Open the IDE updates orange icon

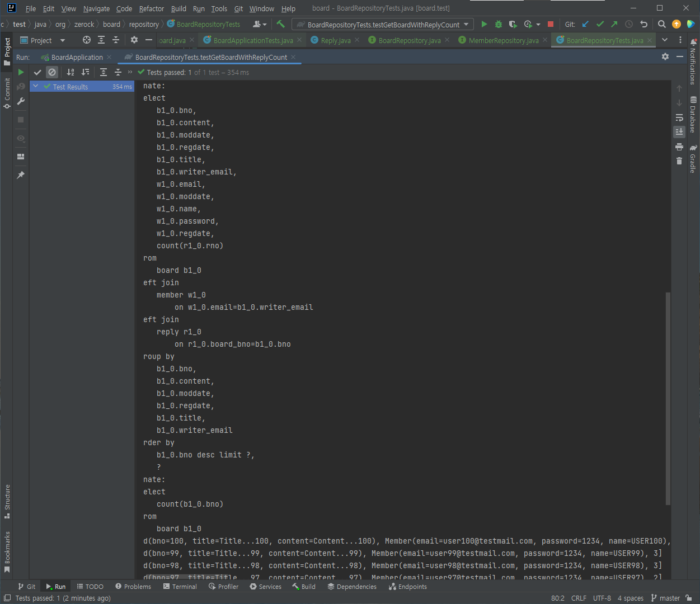tap(676, 24)
